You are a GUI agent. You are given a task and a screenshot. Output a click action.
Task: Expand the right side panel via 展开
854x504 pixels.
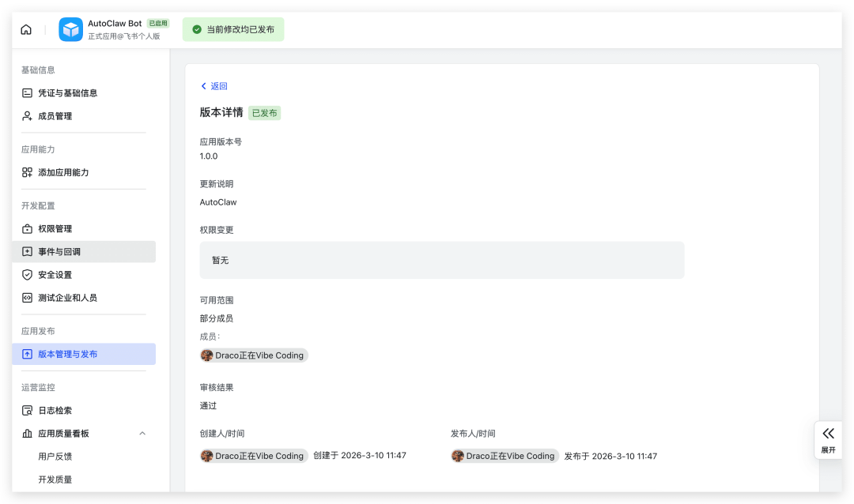coord(828,439)
